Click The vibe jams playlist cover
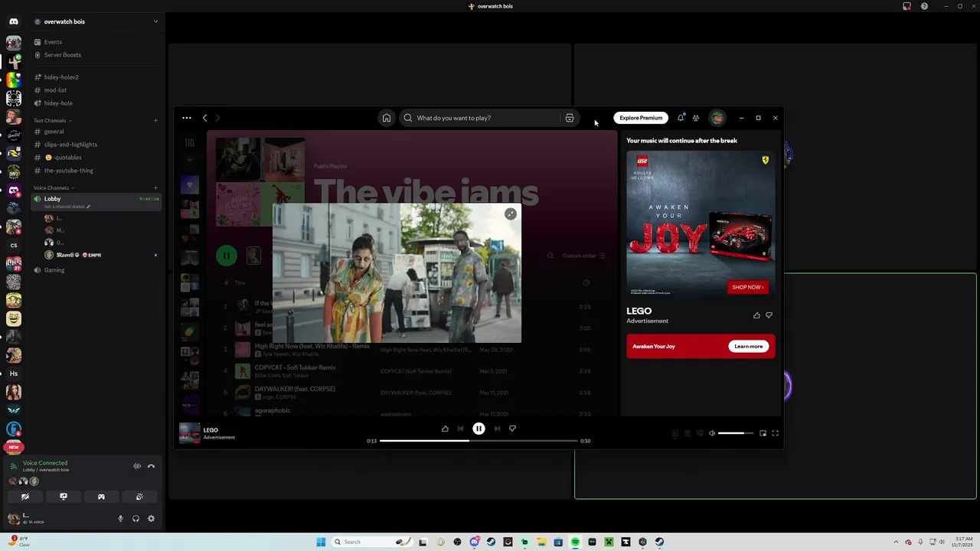This screenshot has height=551, width=980. click(x=260, y=182)
